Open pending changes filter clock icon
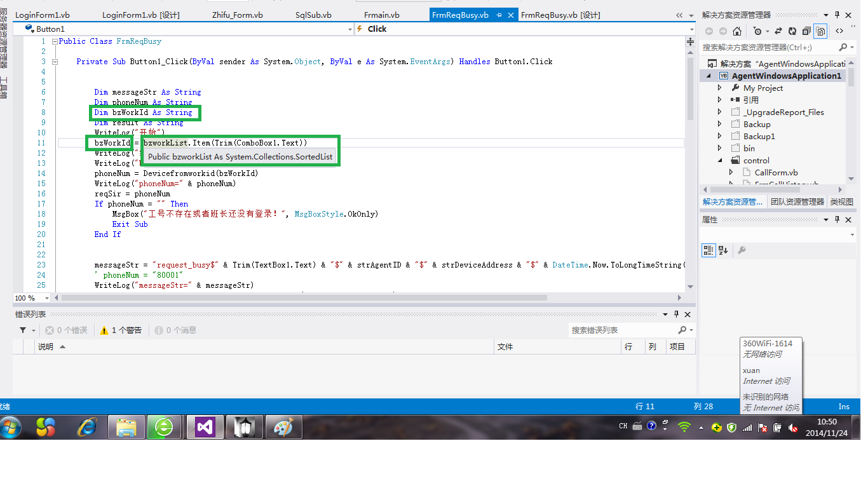868x488 pixels. pos(757,30)
